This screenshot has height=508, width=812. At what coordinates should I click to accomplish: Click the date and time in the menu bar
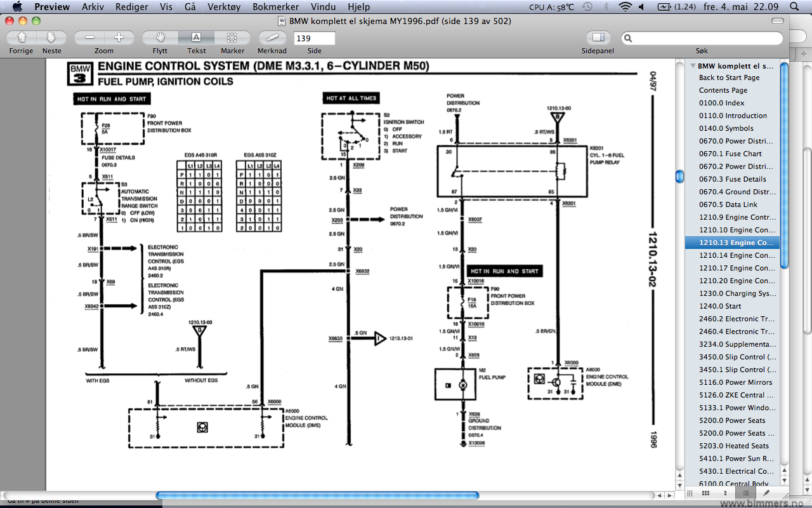pos(740,7)
